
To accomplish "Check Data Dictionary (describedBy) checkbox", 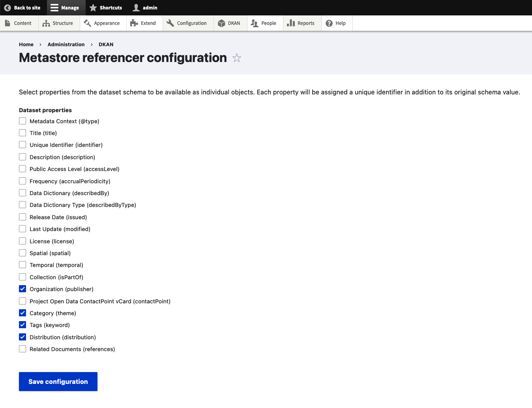I will tap(22, 193).
